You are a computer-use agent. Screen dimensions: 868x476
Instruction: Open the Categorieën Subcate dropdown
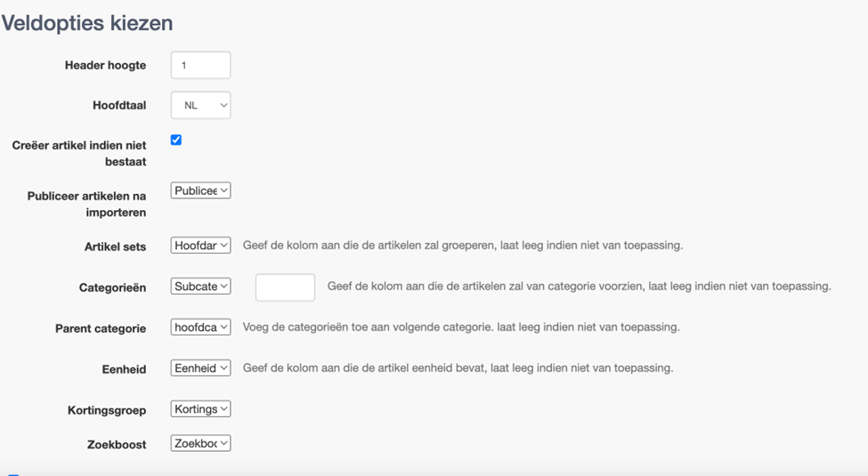pyautogui.click(x=200, y=286)
